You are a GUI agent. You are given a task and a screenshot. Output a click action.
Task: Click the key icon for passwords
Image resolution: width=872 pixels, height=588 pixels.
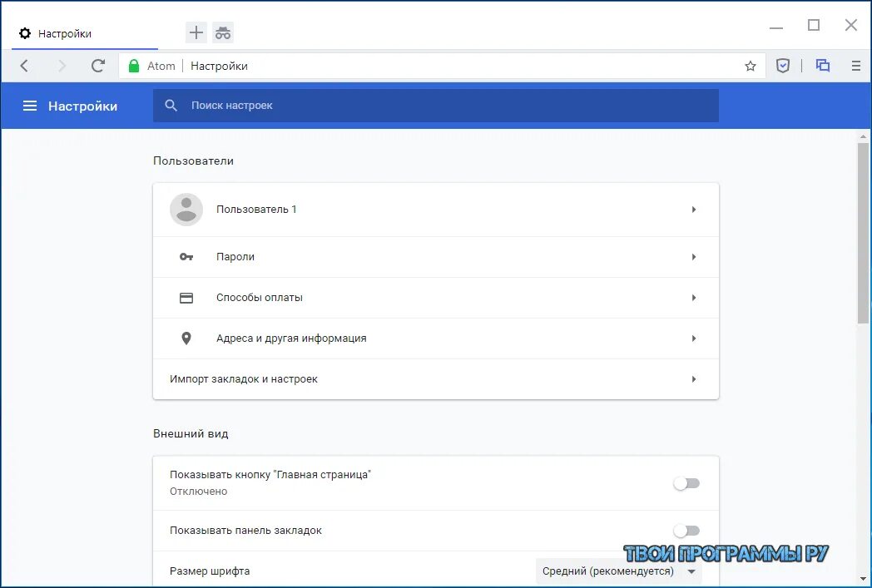pos(186,257)
